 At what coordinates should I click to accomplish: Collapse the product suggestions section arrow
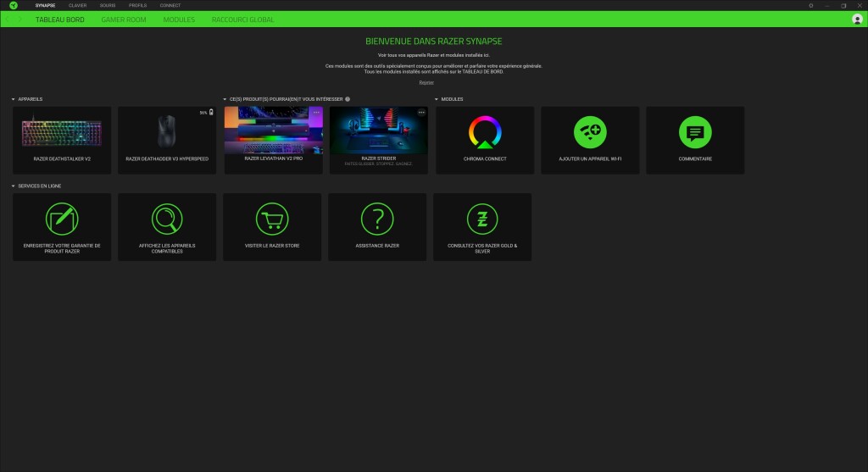pyautogui.click(x=225, y=99)
